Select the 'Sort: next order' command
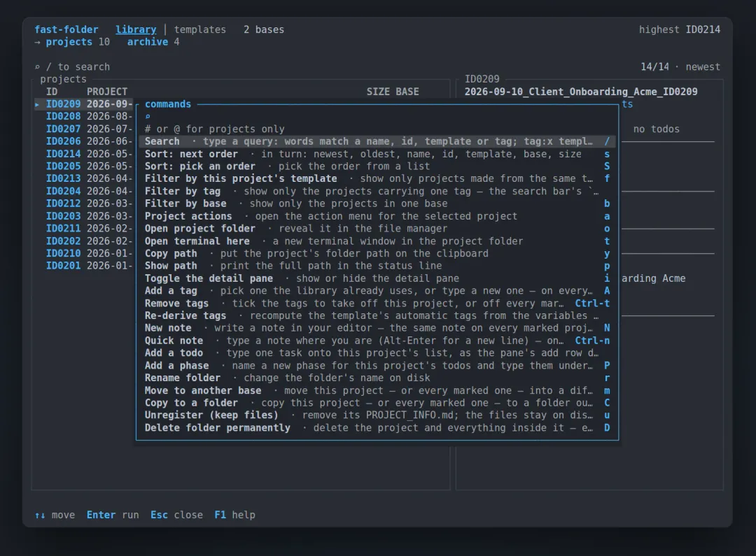The height and width of the screenshot is (556, 756). click(377, 154)
